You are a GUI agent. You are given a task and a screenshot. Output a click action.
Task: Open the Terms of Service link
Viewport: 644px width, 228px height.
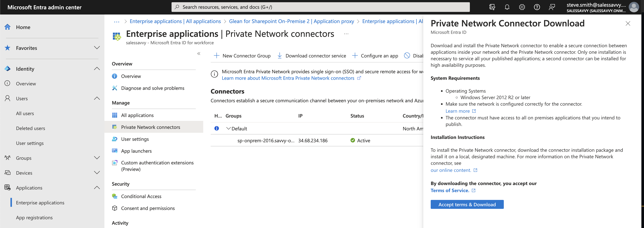tap(450, 190)
